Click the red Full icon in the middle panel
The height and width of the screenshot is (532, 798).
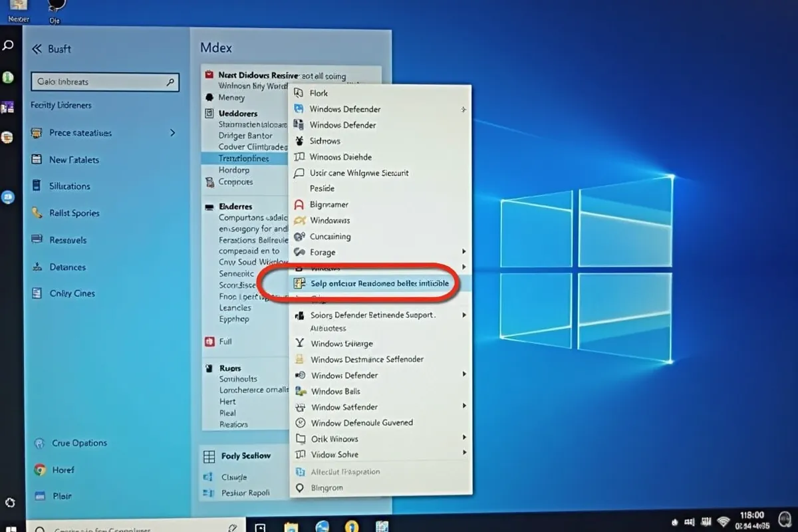[208, 341]
